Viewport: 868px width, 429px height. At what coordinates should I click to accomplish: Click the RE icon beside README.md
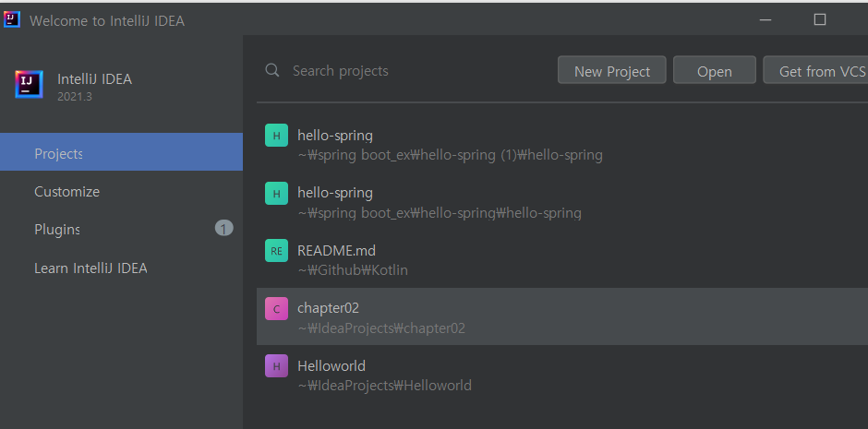coord(276,250)
